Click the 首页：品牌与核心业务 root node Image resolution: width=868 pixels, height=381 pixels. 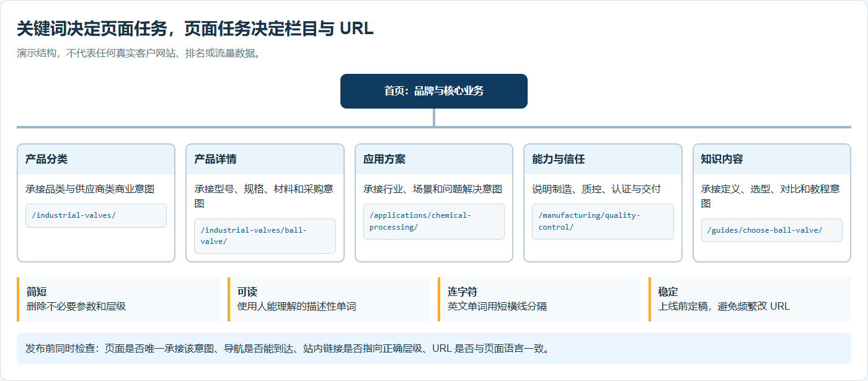(434, 91)
